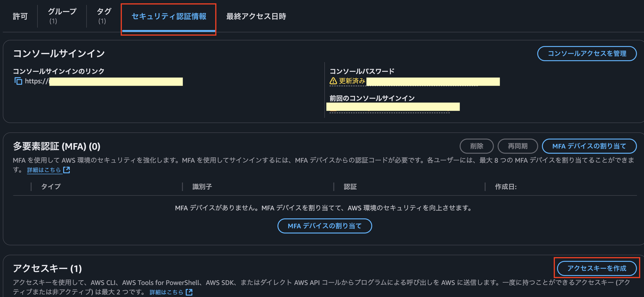Click the コンソールサインイン heading

[59, 53]
